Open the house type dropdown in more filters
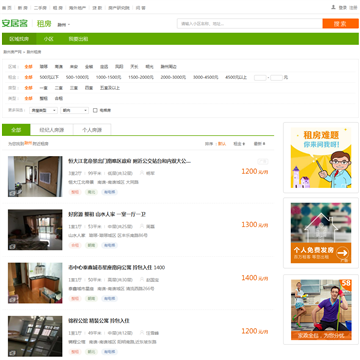Viewport: 360px width, 360px height. 43,110
